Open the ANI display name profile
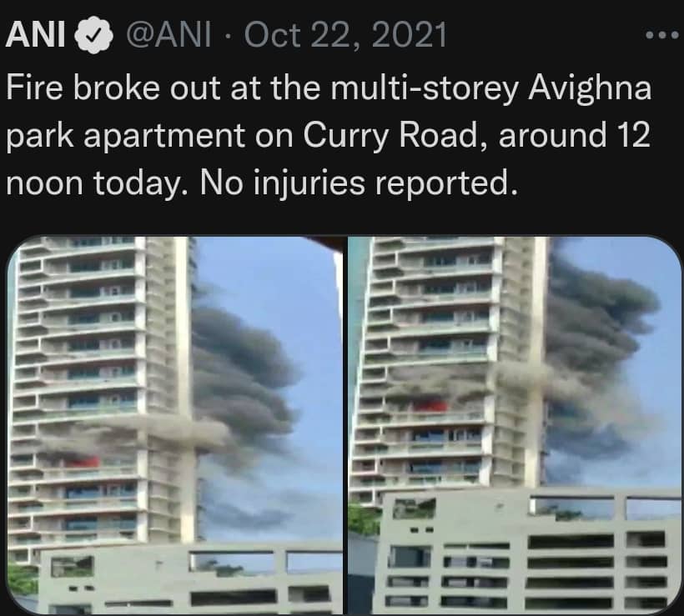The height and width of the screenshot is (616, 684). pos(36,34)
